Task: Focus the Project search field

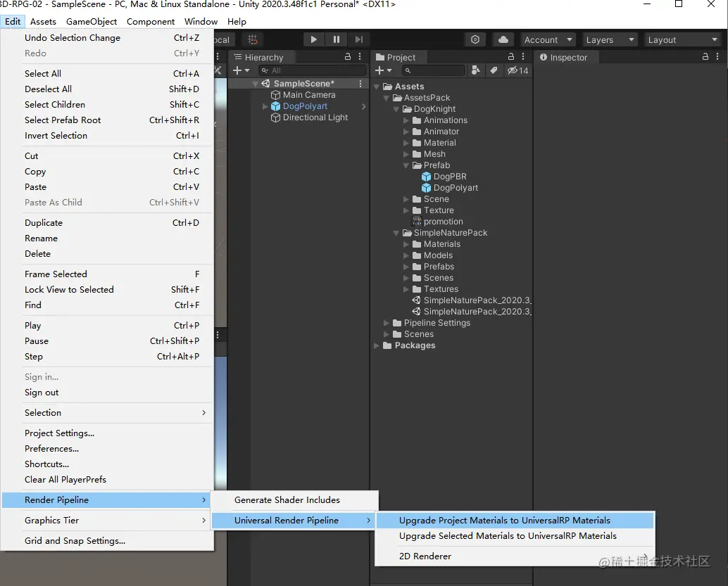Action: point(433,70)
